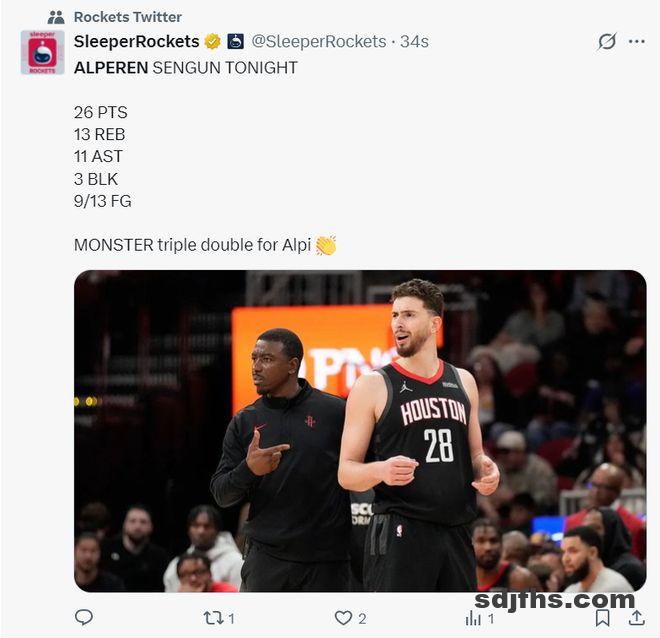660x638 pixels.
Task: Retweet this post via the retweet icon
Action: click(213, 618)
